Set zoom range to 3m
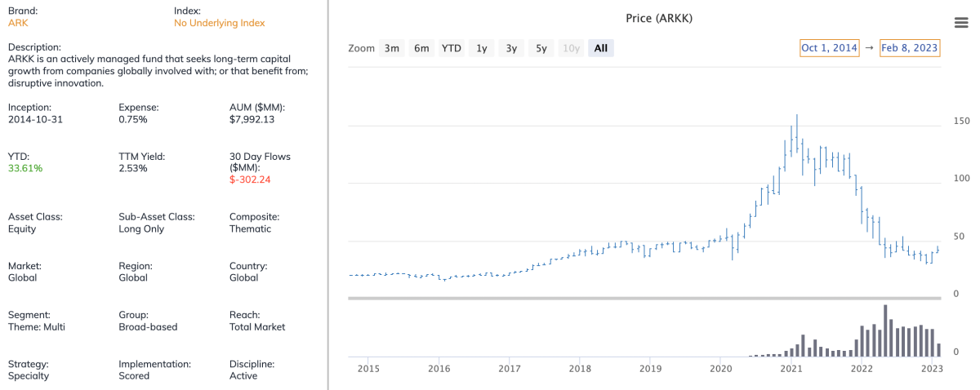Viewport: 980px width, 390px height. (x=392, y=48)
